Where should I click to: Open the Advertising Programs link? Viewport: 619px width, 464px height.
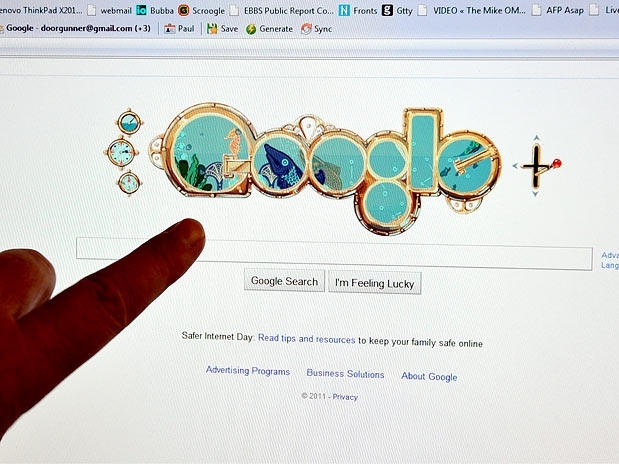tap(248, 371)
